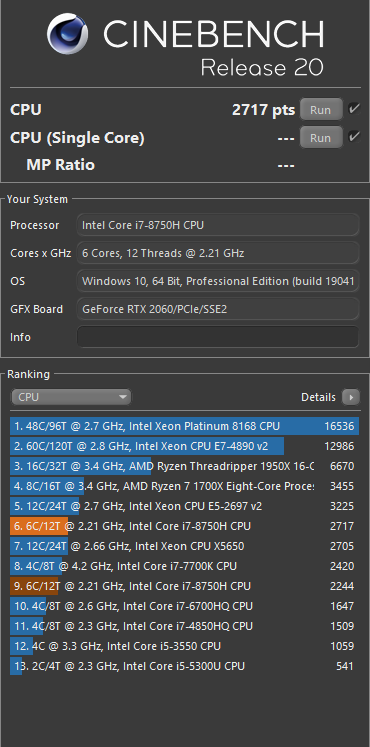This screenshot has height=747, width=370.
Task: Select the Core i5-5300U ranking entry
Action: point(185,666)
